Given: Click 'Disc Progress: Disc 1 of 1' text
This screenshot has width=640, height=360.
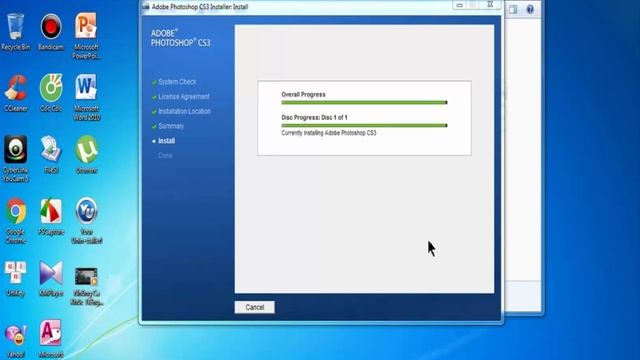Looking at the screenshot, I should (x=314, y=118).
